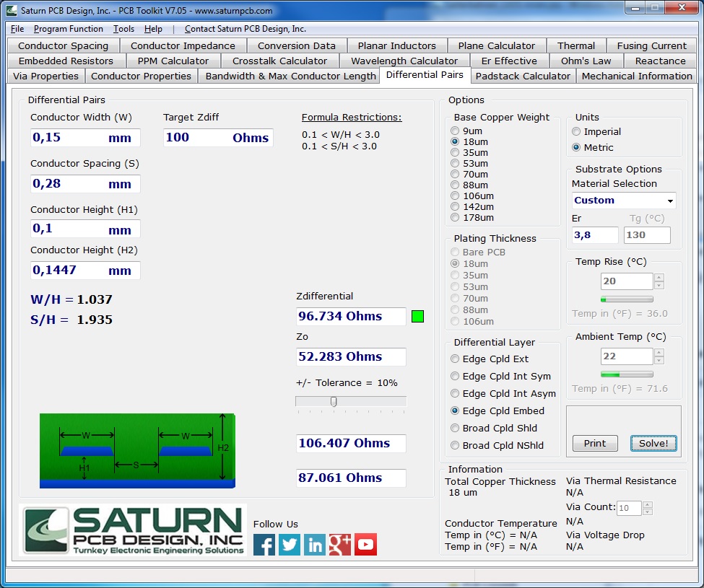Open Saturn PCB Facebook page icon
The width and height of the screenshot is (704, 588).
[x=264, y=545]
